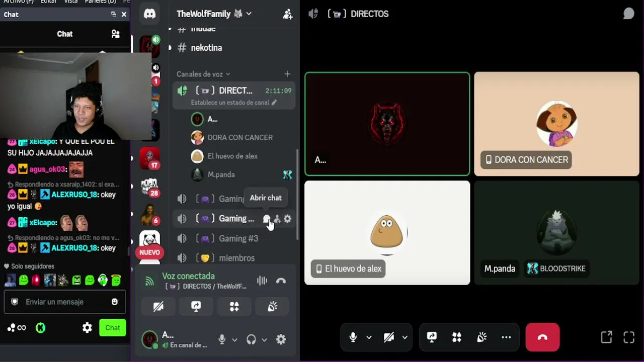This screenshot has height=362, width=644.
Task: Focus the DORA CON CANCER video tile
Action: [556, 124]
